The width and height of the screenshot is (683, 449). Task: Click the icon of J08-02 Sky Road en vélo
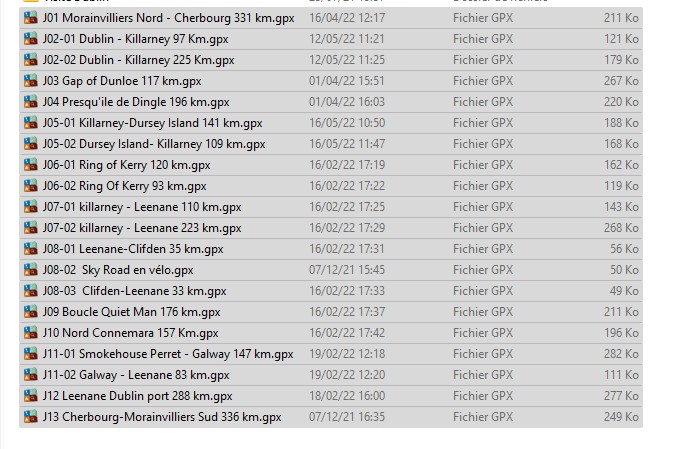point(30,270)
